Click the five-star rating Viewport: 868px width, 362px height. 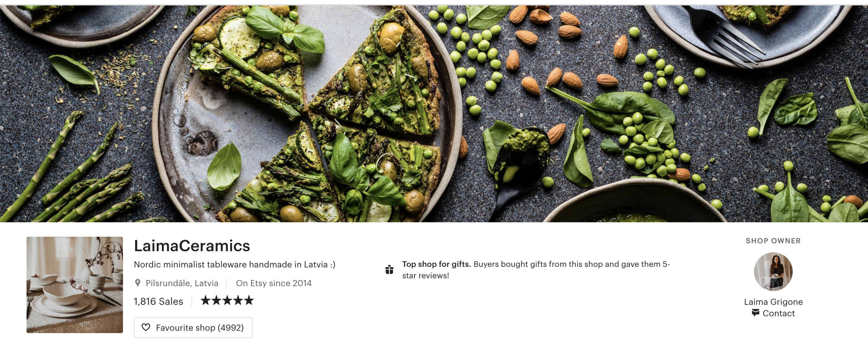tap(227, 300)
